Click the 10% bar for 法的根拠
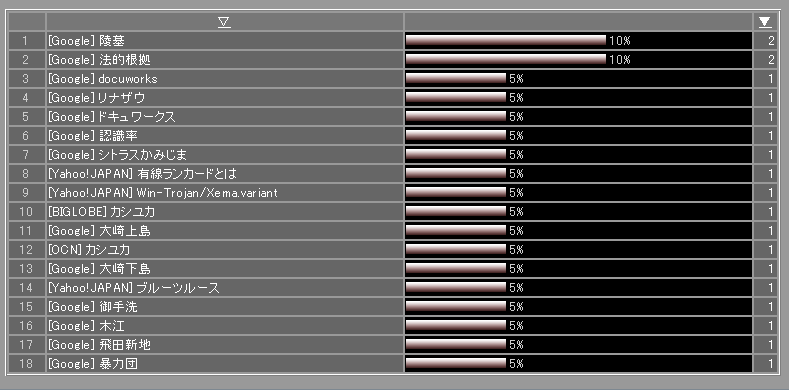789x391 pixels. click(x=506, y=60)
